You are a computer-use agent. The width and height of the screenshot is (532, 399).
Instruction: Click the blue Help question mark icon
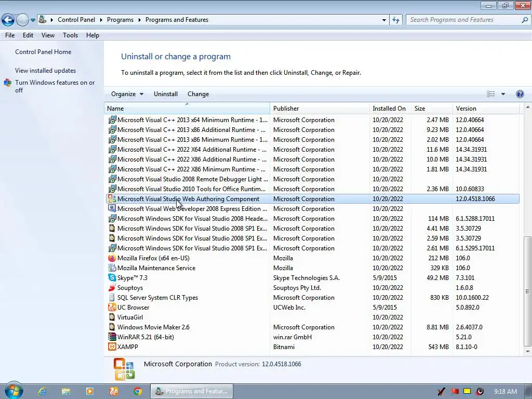(x=520, y=94)
